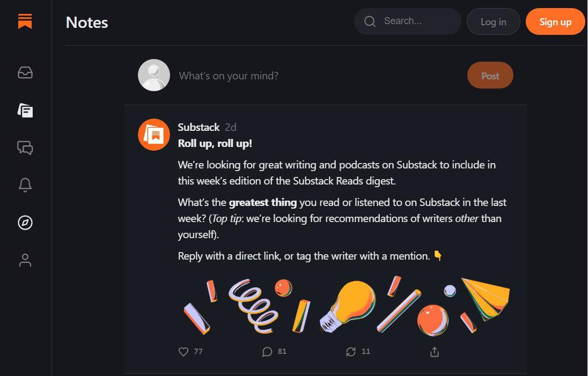Click the search magnifier icon
Screen dimensions: 588x376
pos(370,21)
